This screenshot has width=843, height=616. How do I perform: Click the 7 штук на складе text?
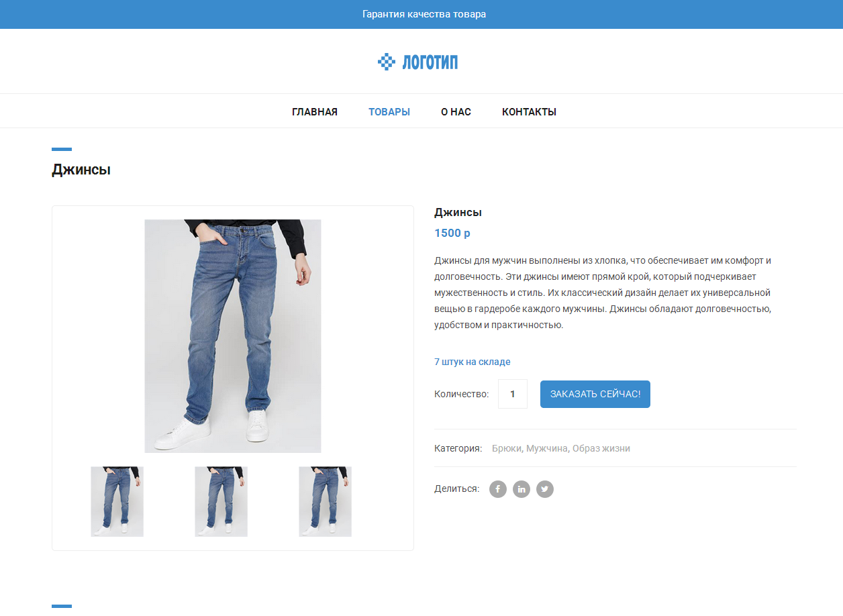point(473,362)
